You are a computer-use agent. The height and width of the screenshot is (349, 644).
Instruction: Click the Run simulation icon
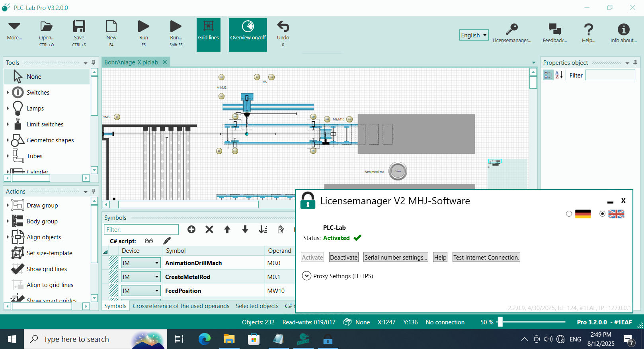(x=143, y=27)
